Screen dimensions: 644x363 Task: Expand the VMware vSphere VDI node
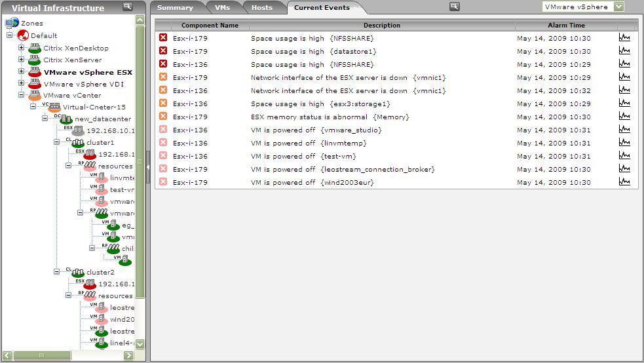(22, 83)
